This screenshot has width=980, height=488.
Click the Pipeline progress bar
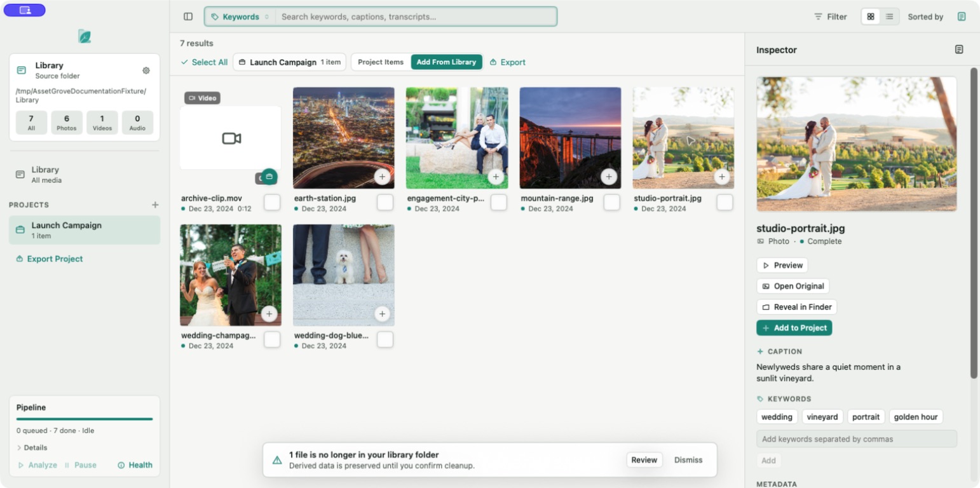pos(85,419)
